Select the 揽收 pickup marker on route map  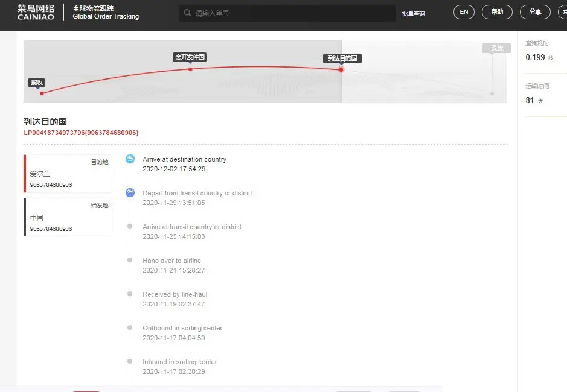pos(37,83)
